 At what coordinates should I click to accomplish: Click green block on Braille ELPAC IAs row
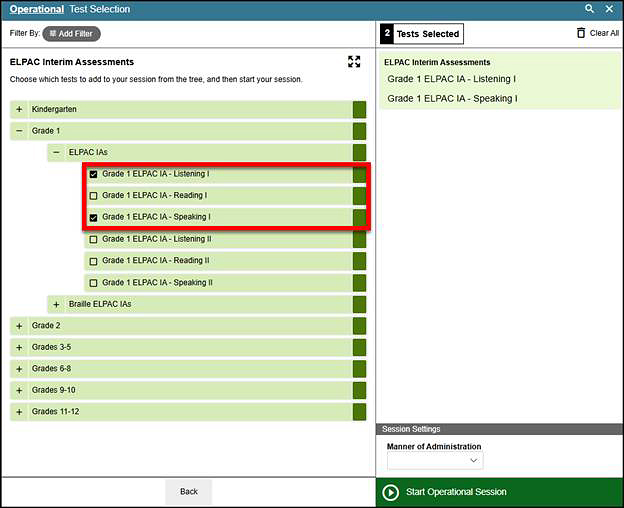click(x=359, y=304)
